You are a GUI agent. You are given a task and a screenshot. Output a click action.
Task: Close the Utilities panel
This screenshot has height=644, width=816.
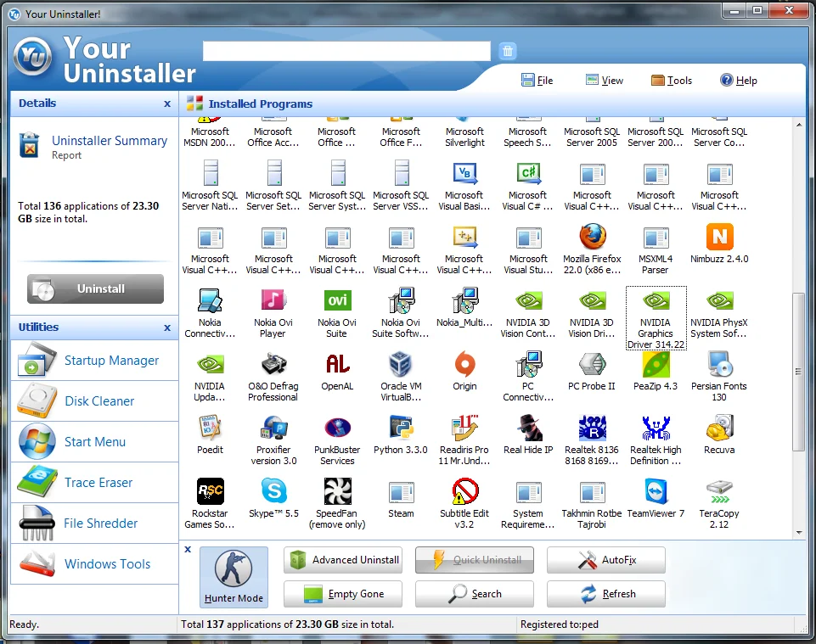[167, 328]
